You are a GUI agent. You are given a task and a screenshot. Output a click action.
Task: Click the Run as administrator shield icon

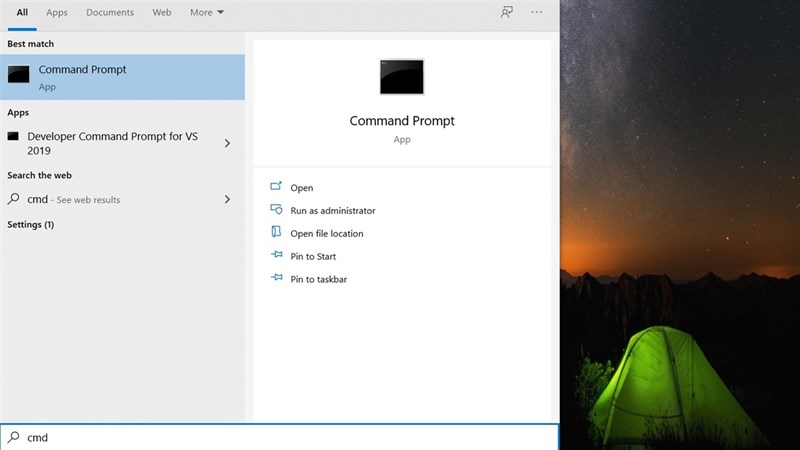(x=277, y=210)
